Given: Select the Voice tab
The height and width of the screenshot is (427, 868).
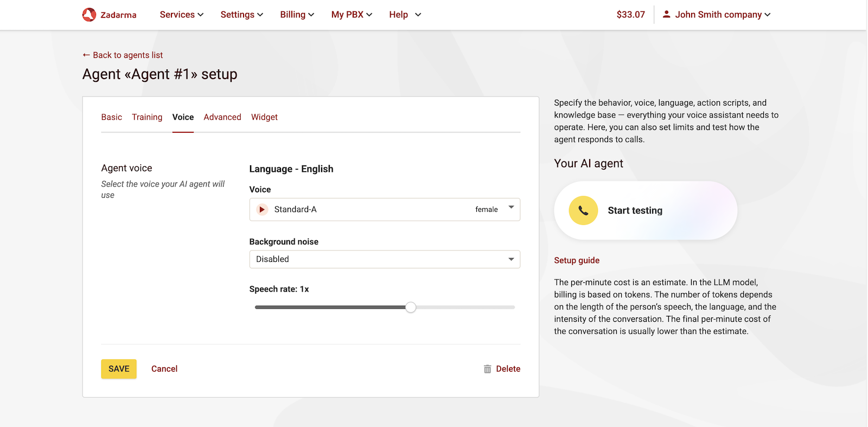Looking at the screenshot, I should 183,117.
